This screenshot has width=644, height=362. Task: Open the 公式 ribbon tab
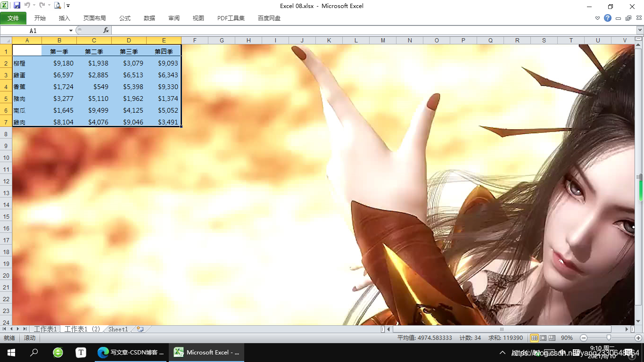(x=125, y=18)
